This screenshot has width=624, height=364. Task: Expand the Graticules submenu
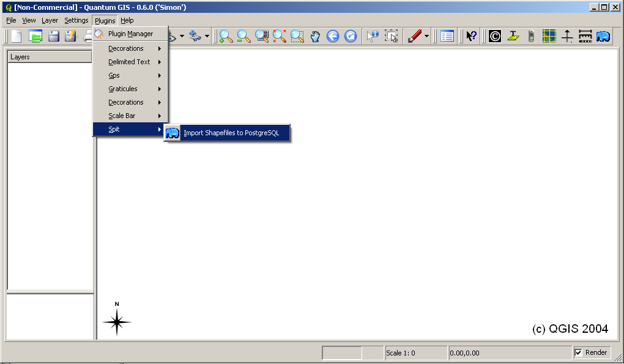coord(130,89)
